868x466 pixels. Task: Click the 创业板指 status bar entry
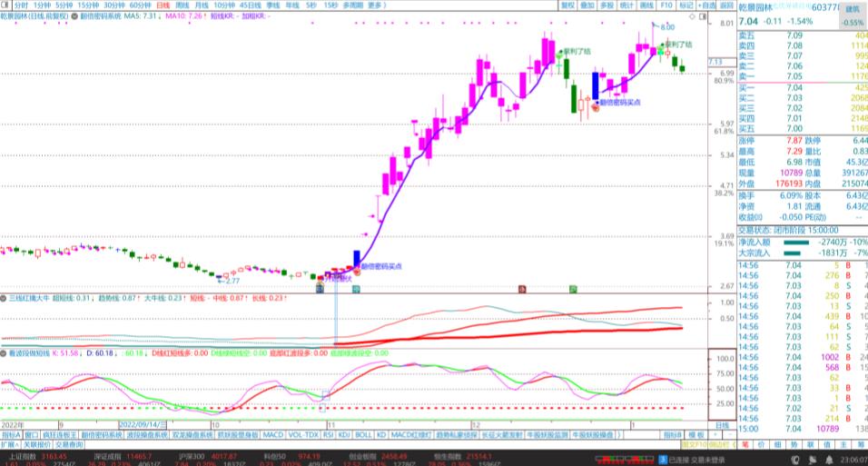tap(380, 457)
